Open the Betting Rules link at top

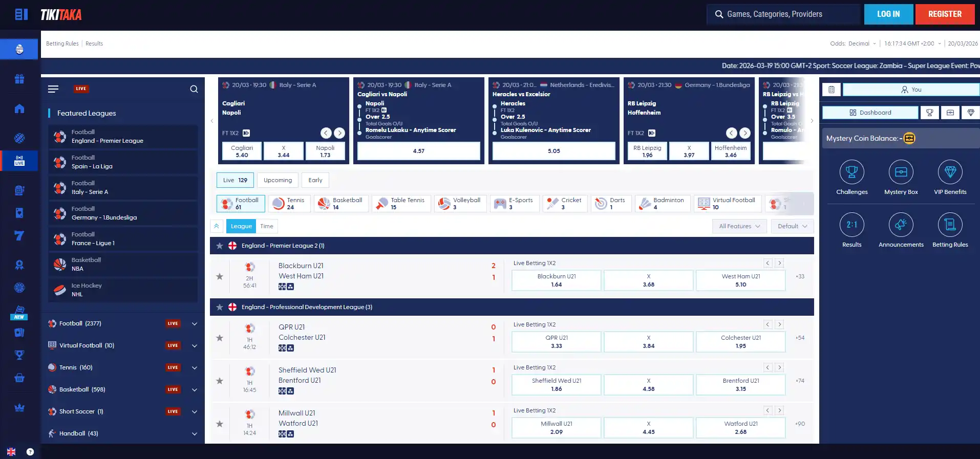click(x=62, y=43)
